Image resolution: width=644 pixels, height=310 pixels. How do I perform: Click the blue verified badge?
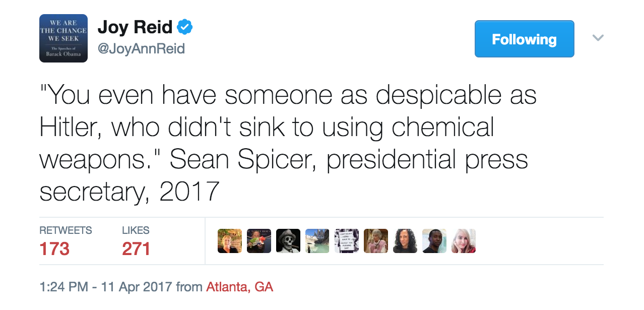click(x=185, y=27)
